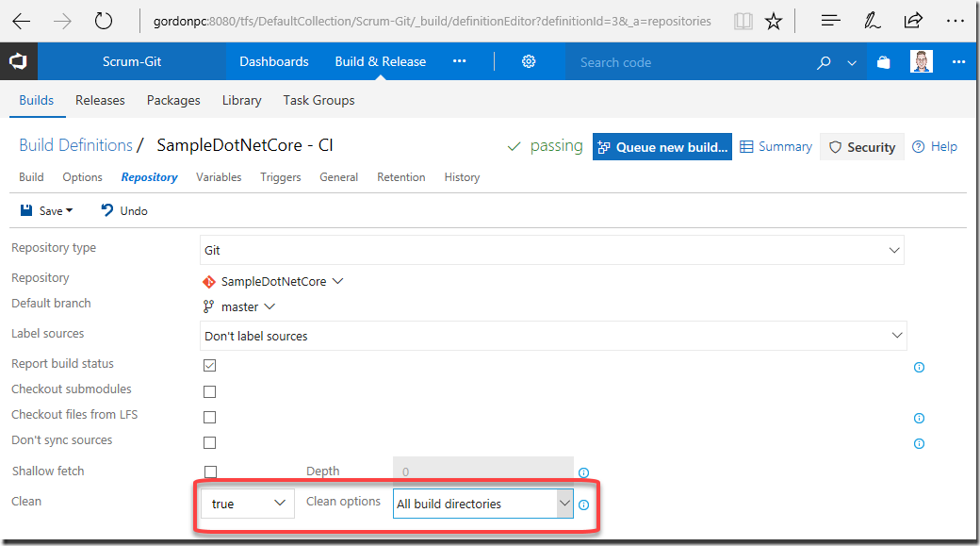Expand the Repository type Git dropdown
Image resolution: width=980 pixels, height=546 pixels.
552,250
